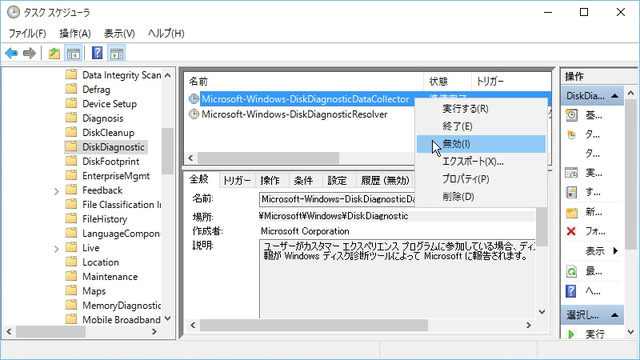Click the 名前 text field in 全般 tab

pos(337,199)
